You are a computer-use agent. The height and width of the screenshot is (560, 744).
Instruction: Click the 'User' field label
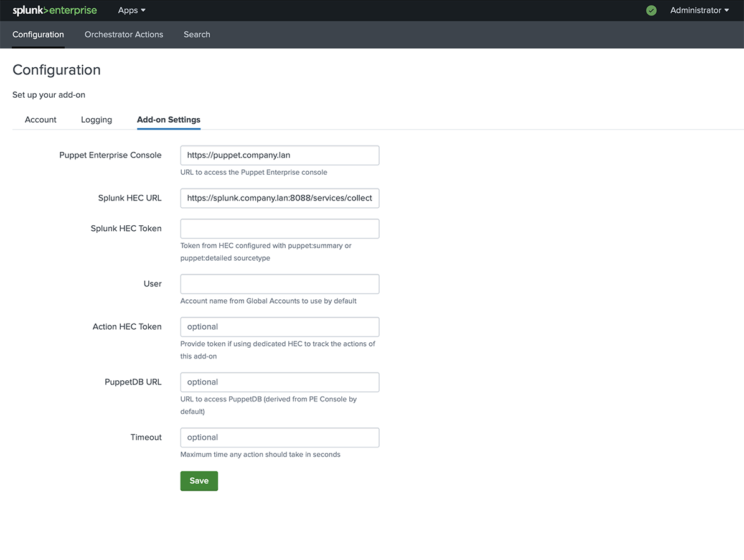[153, 284]
